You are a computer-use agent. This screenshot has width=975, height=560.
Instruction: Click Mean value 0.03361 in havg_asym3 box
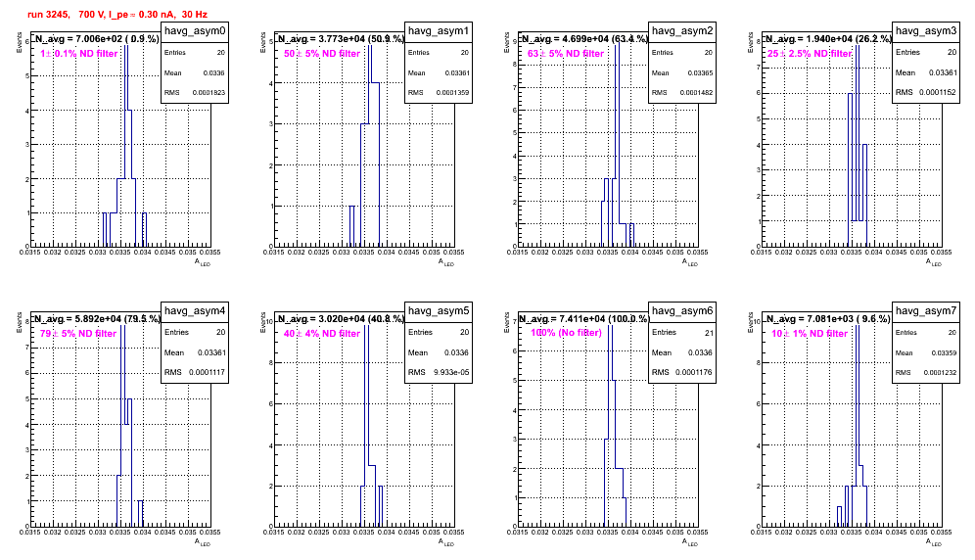pos(943,72)
